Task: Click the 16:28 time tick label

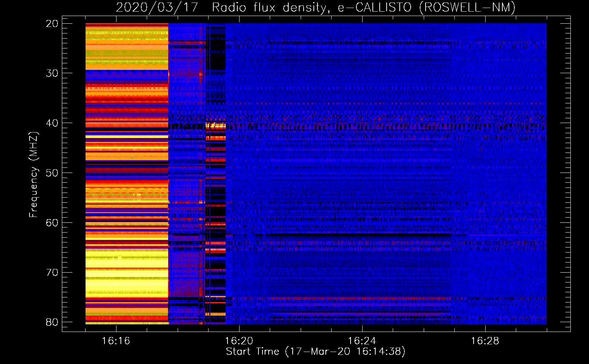Action: [485, 341]
